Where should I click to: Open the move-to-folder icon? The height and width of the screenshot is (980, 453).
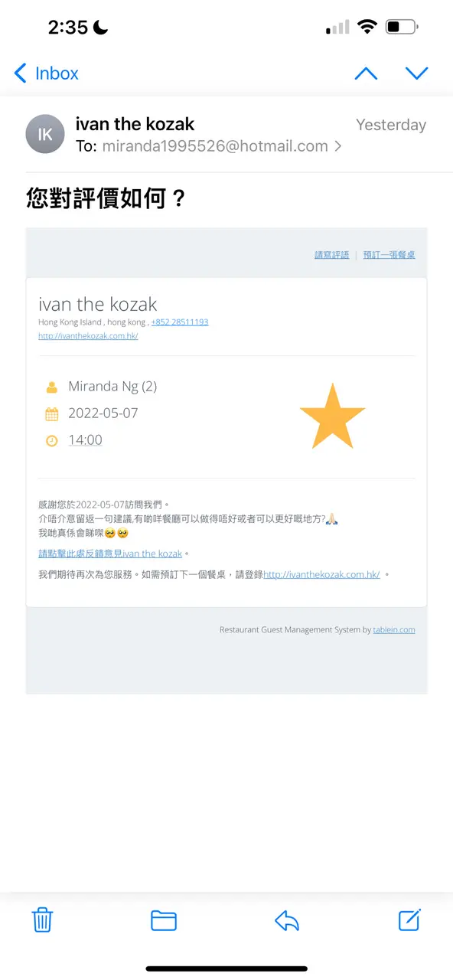164,920
